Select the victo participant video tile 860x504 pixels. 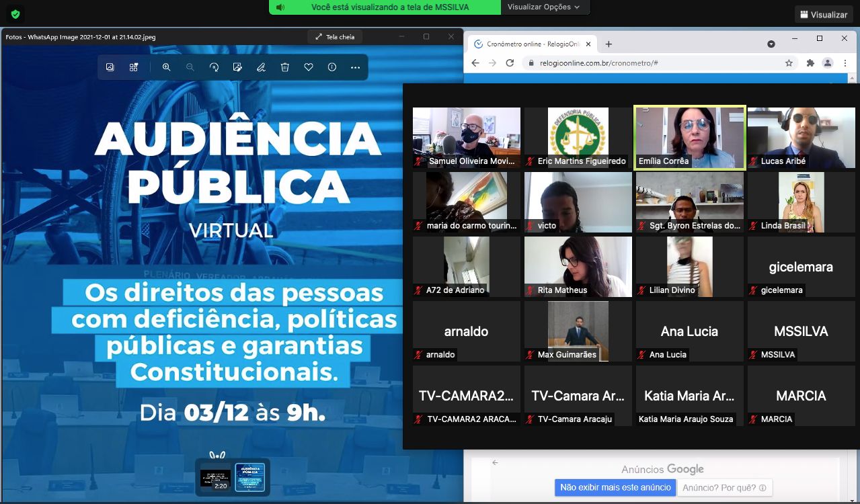(x=578, y=202)
